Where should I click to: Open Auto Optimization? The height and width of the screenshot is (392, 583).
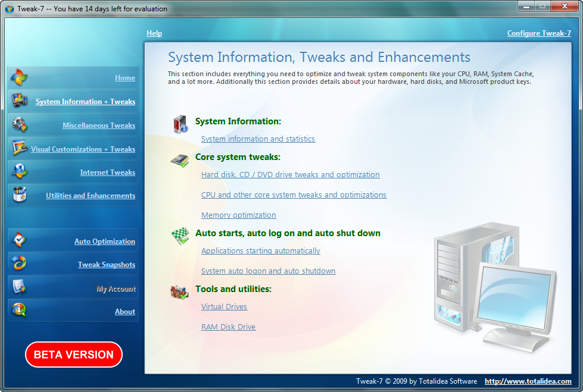pos(105,241)
